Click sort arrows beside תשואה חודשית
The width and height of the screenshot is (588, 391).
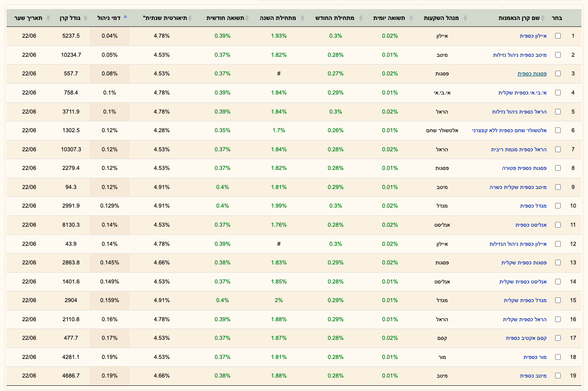pyautogui.click(x=247, y=18)
